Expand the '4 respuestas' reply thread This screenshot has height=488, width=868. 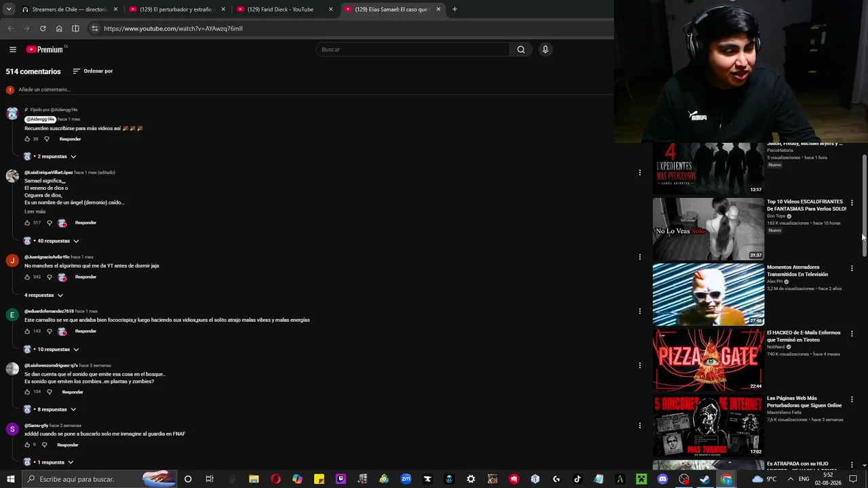[x=44, y=296]
